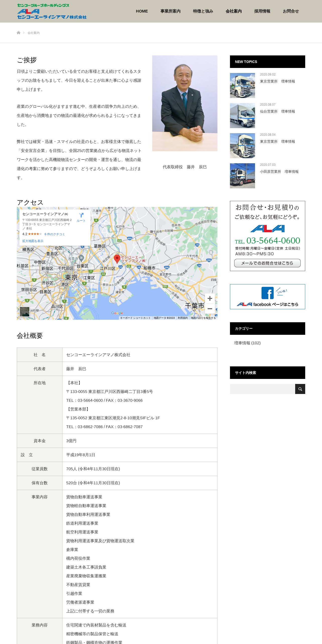The image size is (322, 644).
Task: Open 小田原営業所 増車情報 topic link
Action: 279,172
